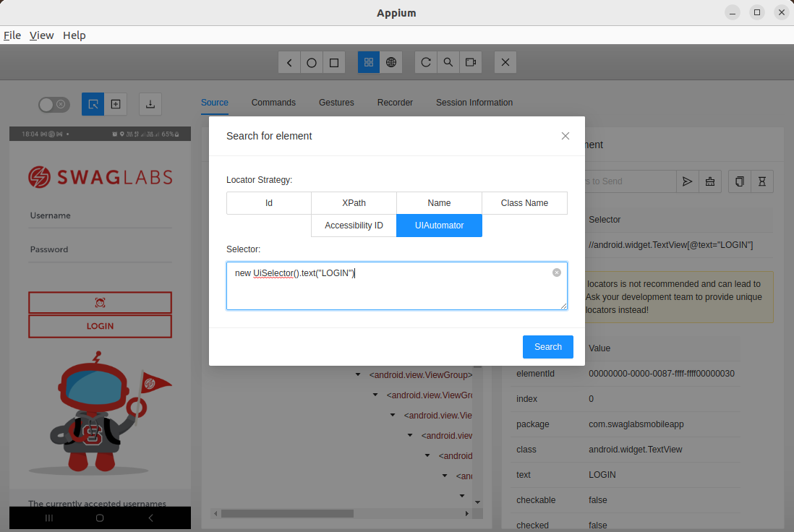Viewport: 794px width, 532px height.
Task: Click the copy attributes icon
Action: click(739, 181)
